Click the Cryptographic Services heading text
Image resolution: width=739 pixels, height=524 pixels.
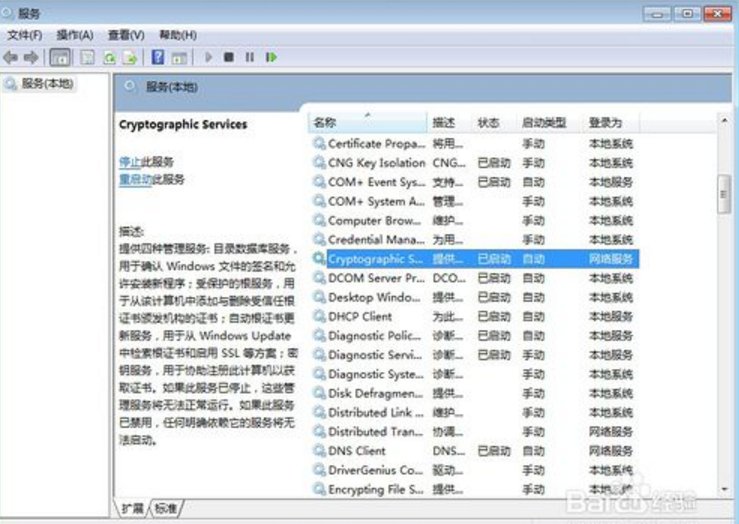183,124
